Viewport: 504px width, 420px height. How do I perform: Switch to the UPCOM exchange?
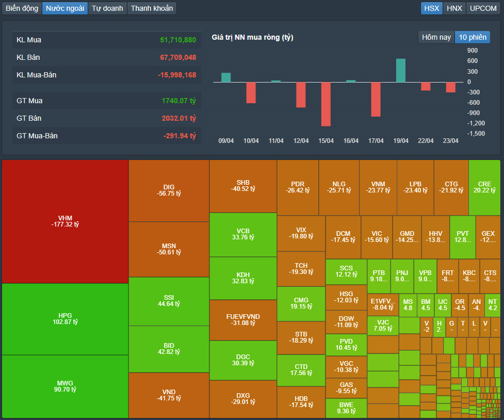pyautogui.click(x=483, y=8)
